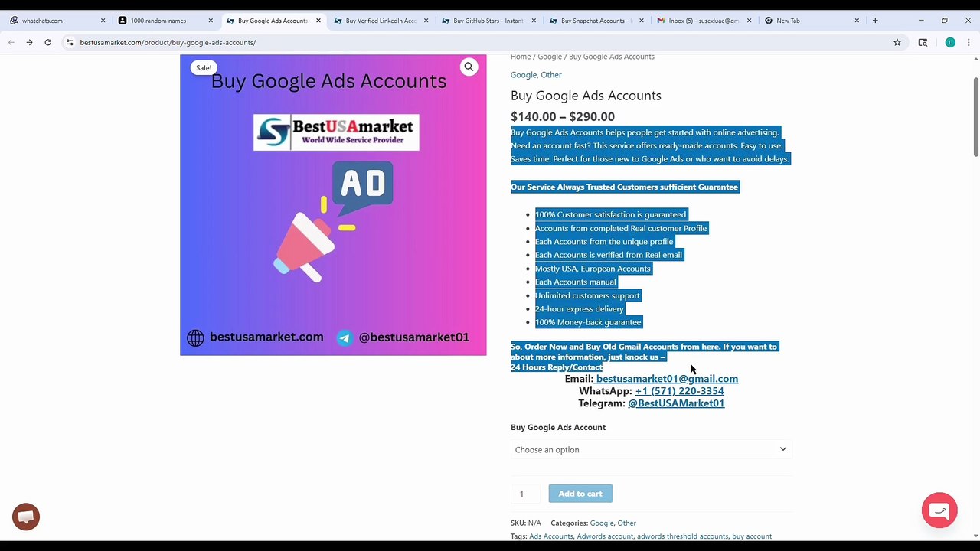Minimize the Chrome window
The height and width of the screenshot is (551, 980).
click(921, 21)
